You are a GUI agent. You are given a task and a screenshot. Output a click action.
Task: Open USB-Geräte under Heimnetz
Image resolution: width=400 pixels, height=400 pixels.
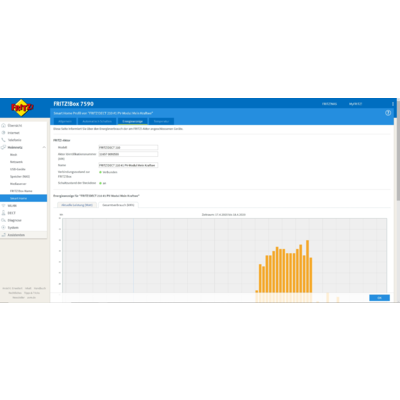pyautogui.click(x=18, y=169)
